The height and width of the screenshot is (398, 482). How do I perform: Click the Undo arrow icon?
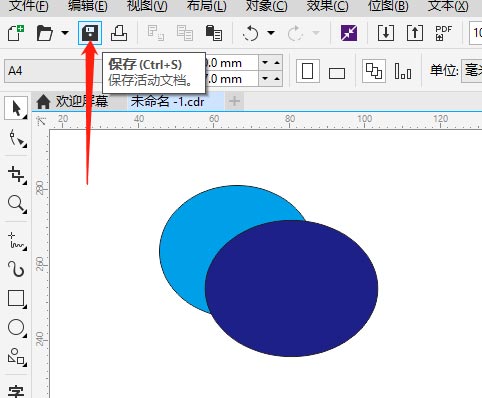250,33
